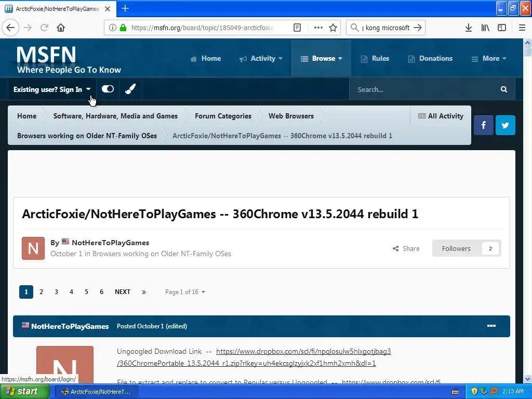Click the followers count 2

490,248
